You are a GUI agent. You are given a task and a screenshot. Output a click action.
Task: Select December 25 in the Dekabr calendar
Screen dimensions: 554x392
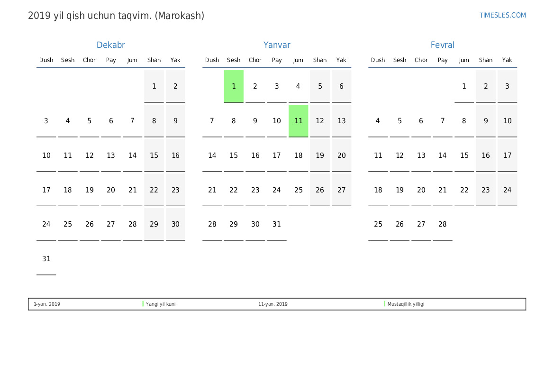(68, 224)
